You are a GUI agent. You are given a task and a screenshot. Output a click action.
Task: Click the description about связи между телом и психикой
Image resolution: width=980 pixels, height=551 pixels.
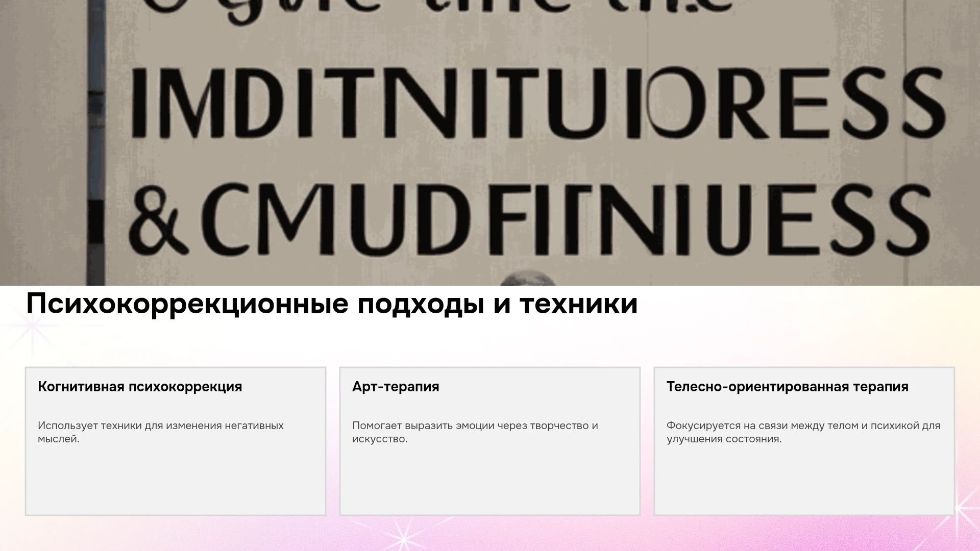pyautogui.click(x=803, y=432)
